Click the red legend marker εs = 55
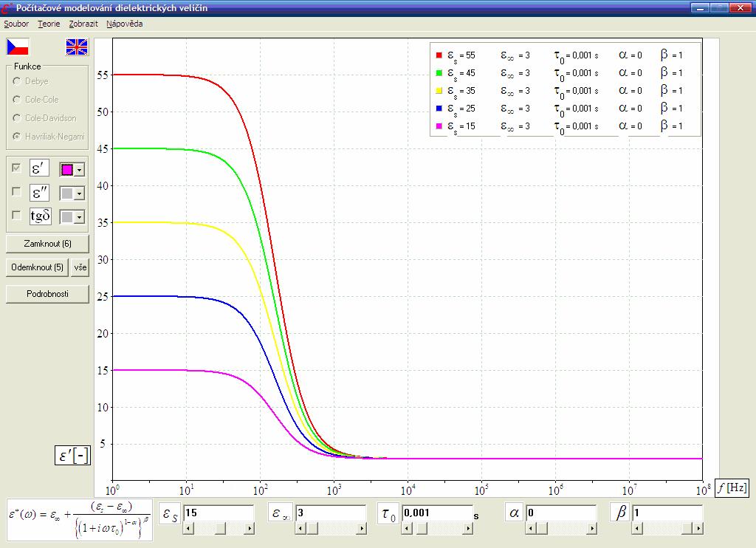 [439, 55]
